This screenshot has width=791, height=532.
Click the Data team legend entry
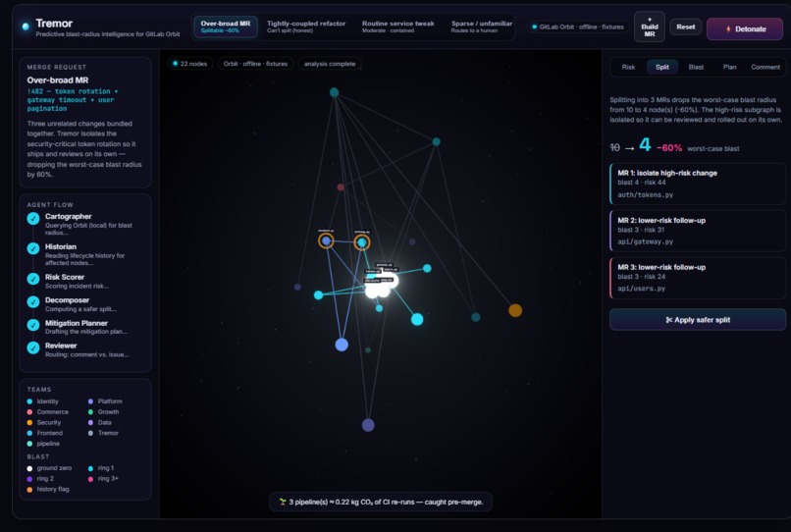click(x=100, y=422)
